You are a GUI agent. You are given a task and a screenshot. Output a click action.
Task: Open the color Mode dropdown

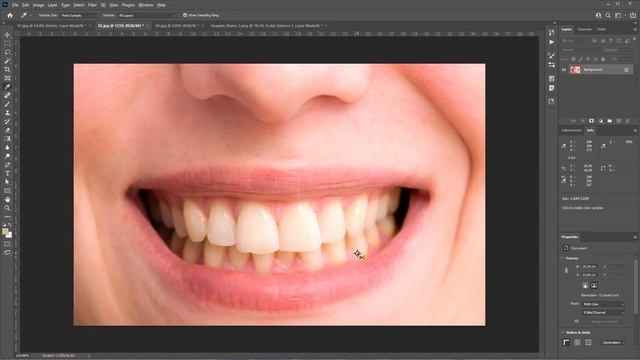tap(603, 304)
